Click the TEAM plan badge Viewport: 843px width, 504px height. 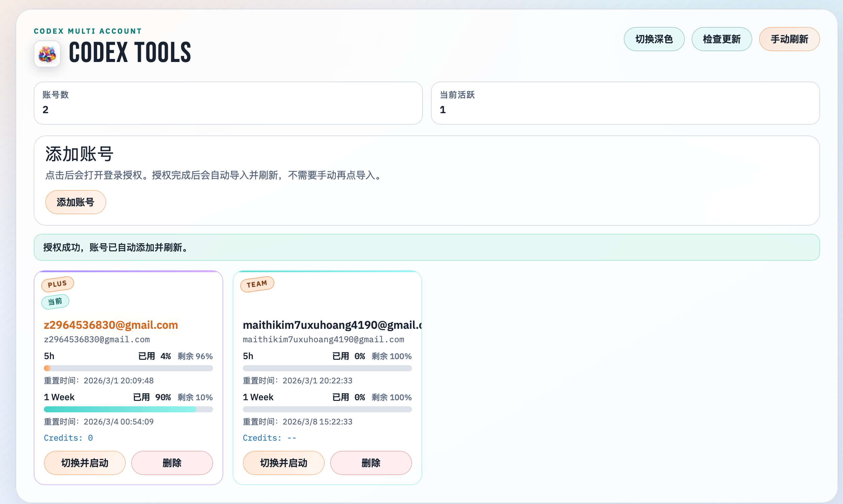[x=257, y=284]
